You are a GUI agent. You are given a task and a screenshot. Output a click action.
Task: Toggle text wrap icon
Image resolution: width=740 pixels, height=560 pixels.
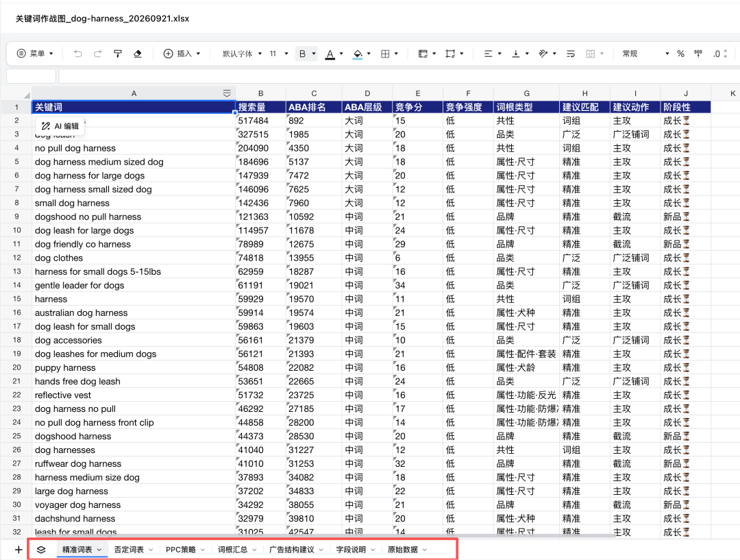point(571,54)
